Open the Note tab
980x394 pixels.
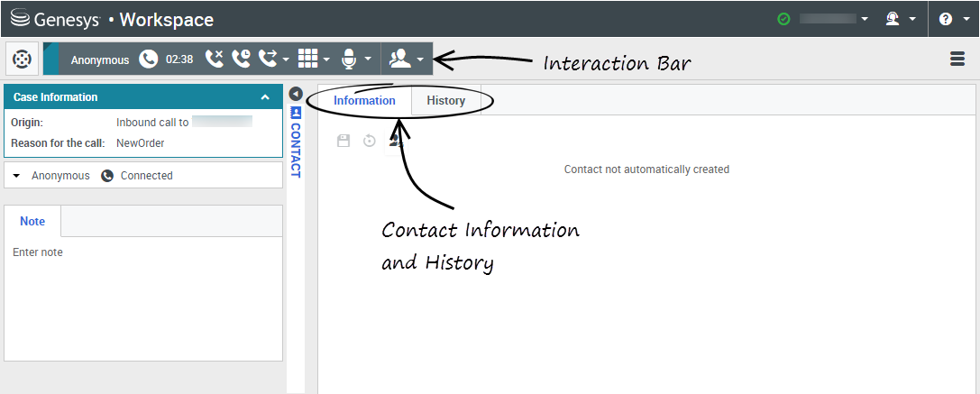click(32, 222)
